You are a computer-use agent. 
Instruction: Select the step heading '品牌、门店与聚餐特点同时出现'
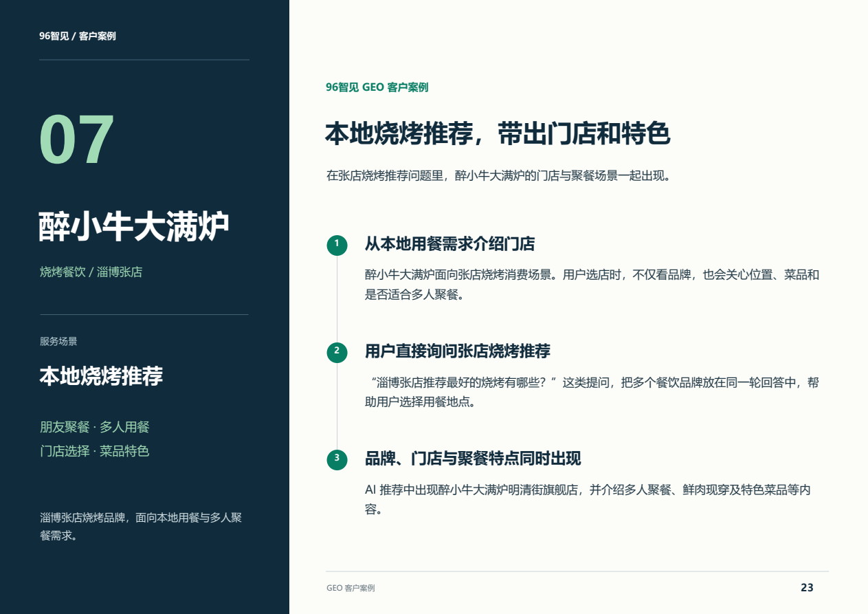[x=473, y=459]
